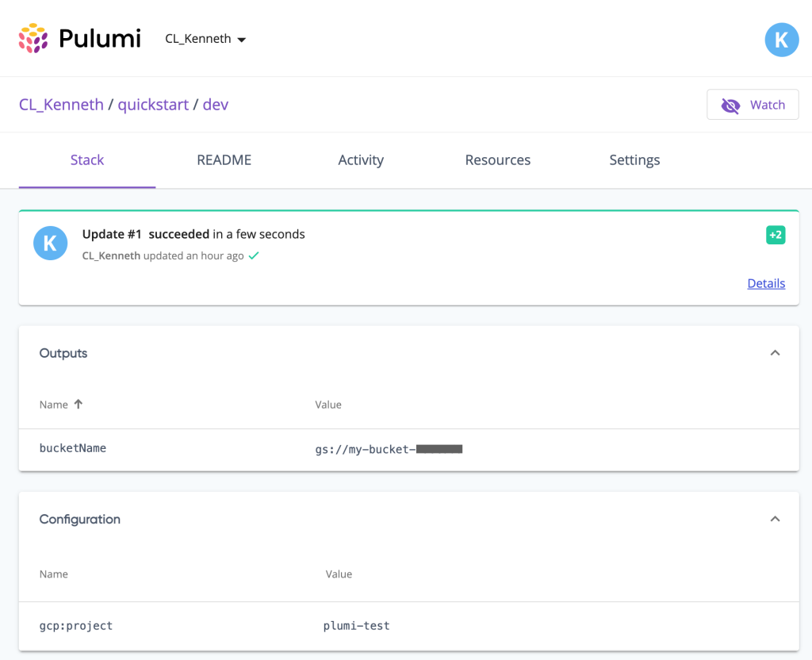Viewport: 812px width, 660px height.
Task: Click the green checkmark next to the timestamp
Action: 253,255
